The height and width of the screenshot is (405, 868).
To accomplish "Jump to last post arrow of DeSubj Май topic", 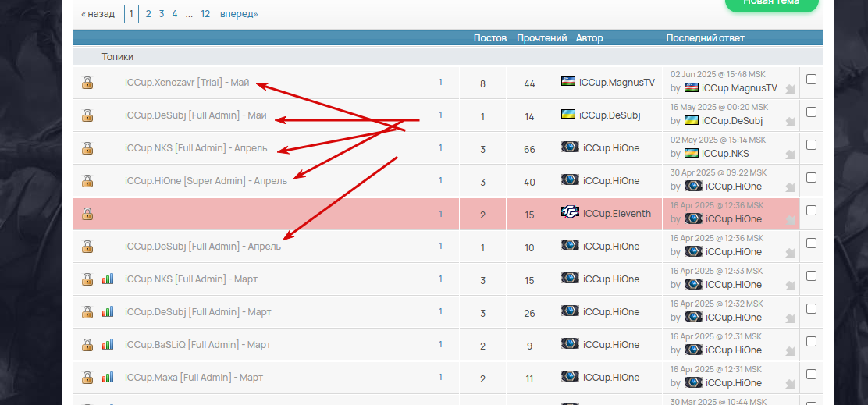I will (x=791, y=121).
